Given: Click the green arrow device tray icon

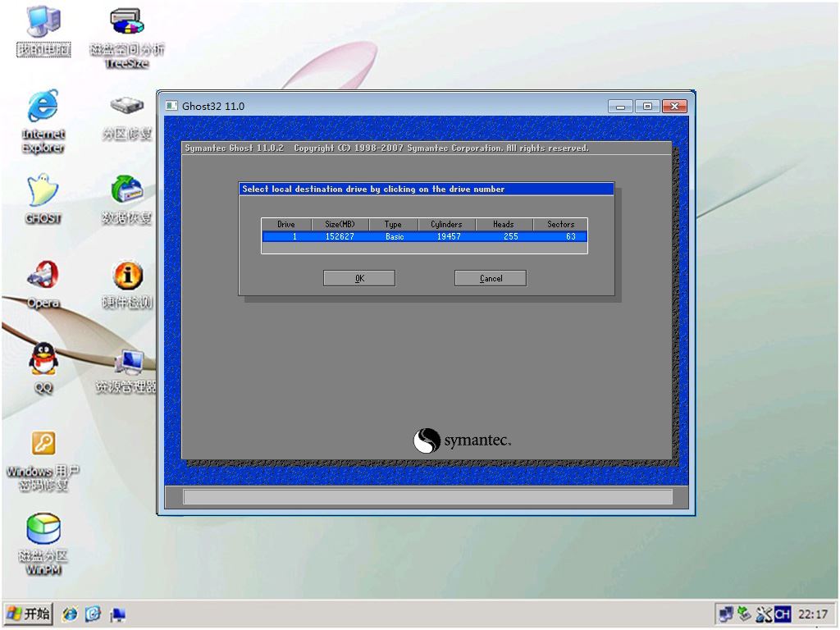Looking at the screenshot, I should pyautogui.click(x=745, y=614).
